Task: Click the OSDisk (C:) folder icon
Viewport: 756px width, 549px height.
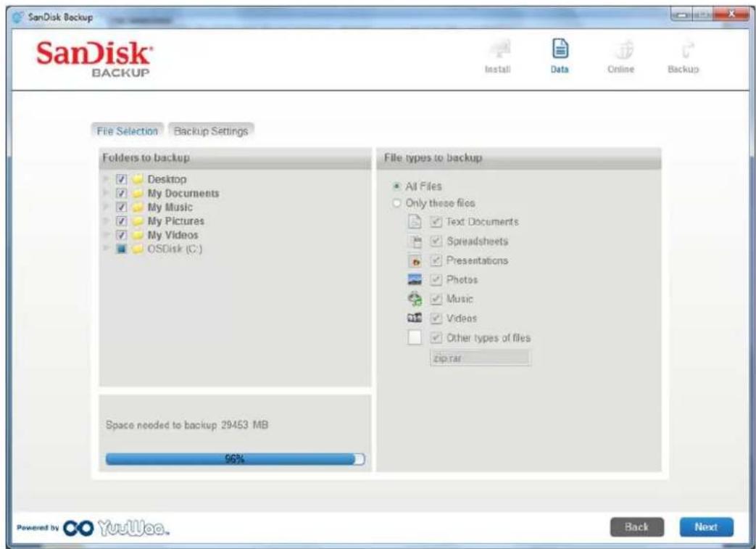Action: pyautogui.click(x=138, y=249)
